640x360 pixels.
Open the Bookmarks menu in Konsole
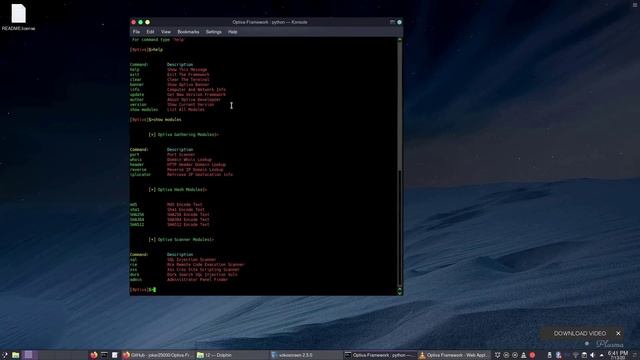pyautogui.click(x=188, y=32)
